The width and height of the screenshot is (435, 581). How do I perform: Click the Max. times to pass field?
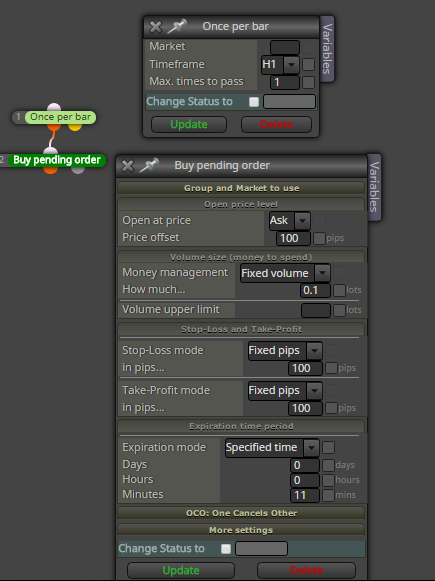coord(285,82)
